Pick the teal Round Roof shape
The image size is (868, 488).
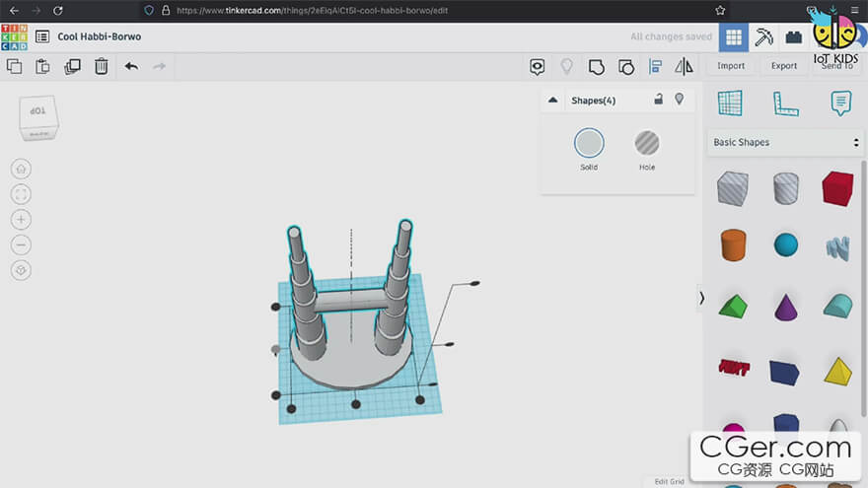(x=837, y=306)
